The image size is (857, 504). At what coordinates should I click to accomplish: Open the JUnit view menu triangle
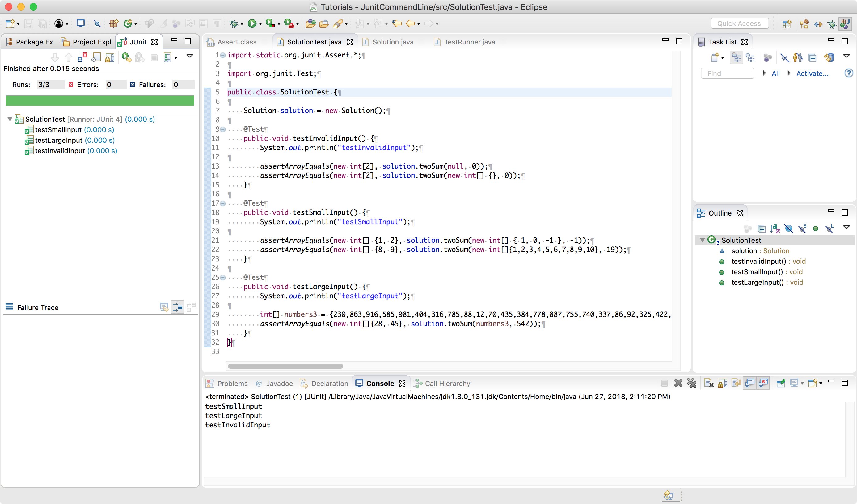tap(190, 56)
